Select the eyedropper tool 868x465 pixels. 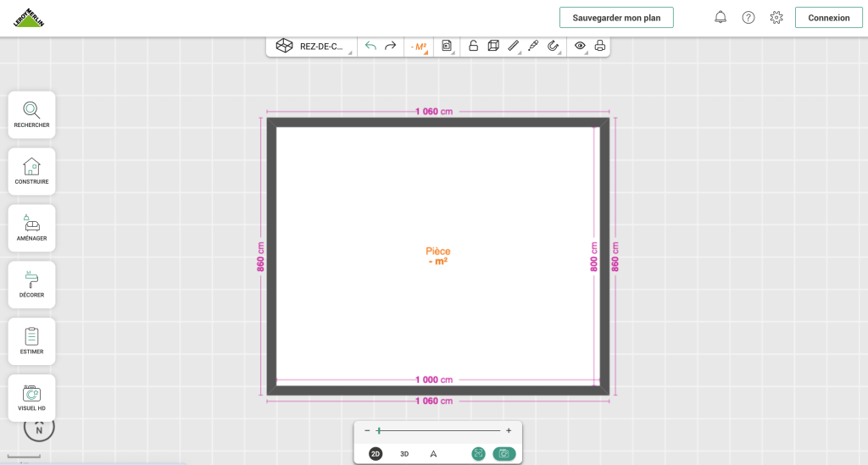click(533, 46)
